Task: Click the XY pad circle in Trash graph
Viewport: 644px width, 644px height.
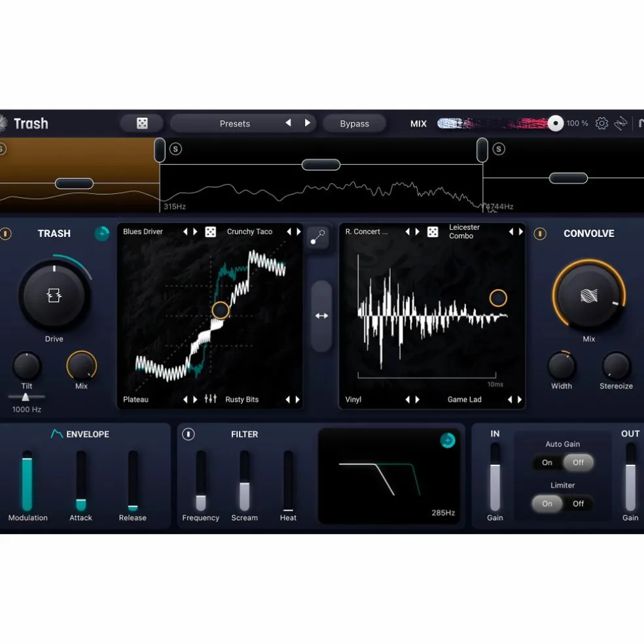Action: point(221,310)
